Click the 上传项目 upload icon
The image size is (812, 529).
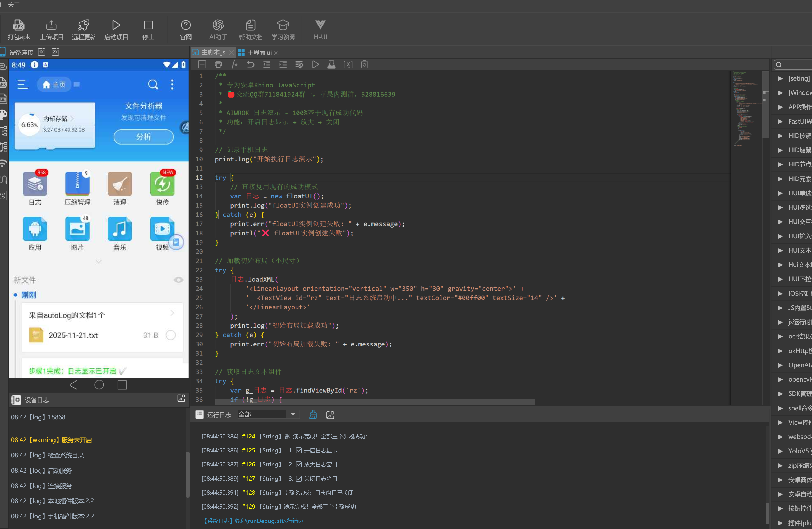tap(51, 25)
